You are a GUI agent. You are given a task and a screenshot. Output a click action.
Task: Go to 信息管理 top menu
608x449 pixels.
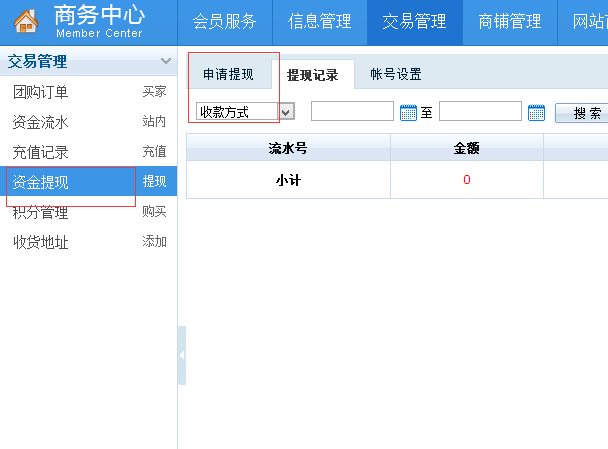tap(319, 22)
